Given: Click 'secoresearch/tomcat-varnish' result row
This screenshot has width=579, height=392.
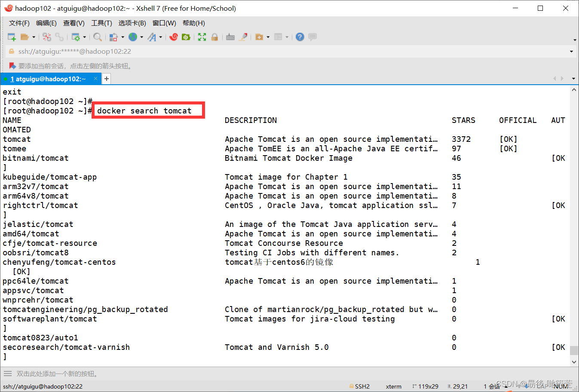Looking at the screenshot, I should coord(66,347).
